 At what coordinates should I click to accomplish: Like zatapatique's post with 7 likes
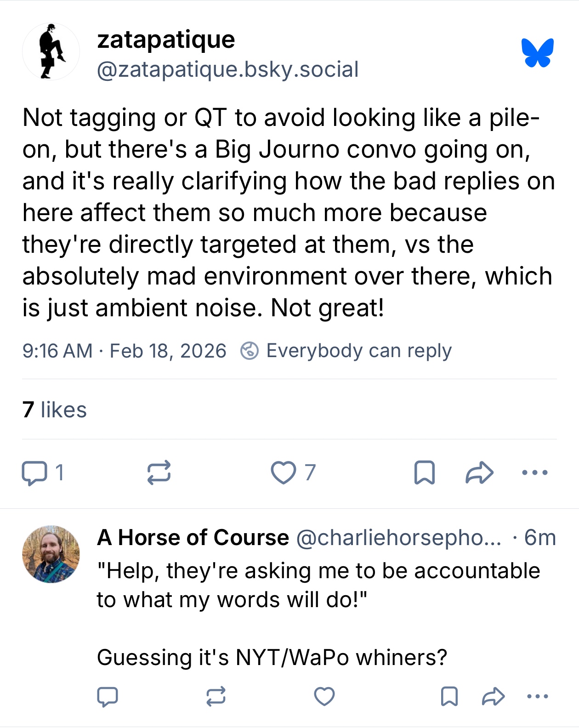(x=284, y=473)
